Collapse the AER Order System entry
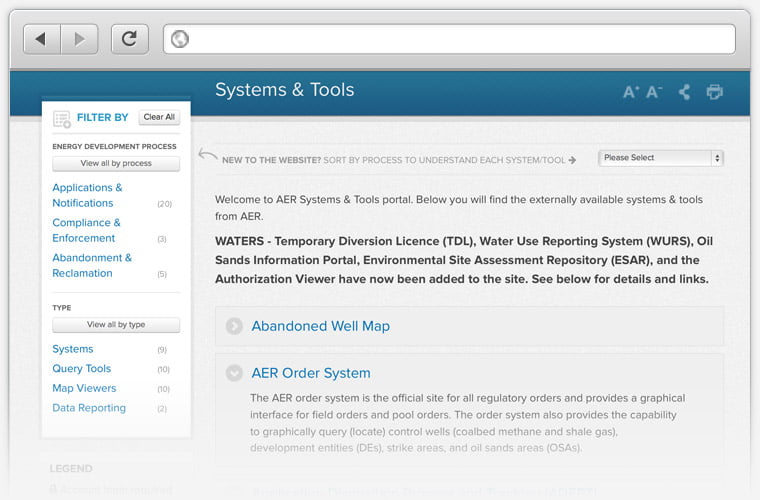Screen dimensions: 760x500 pos(234,373)
